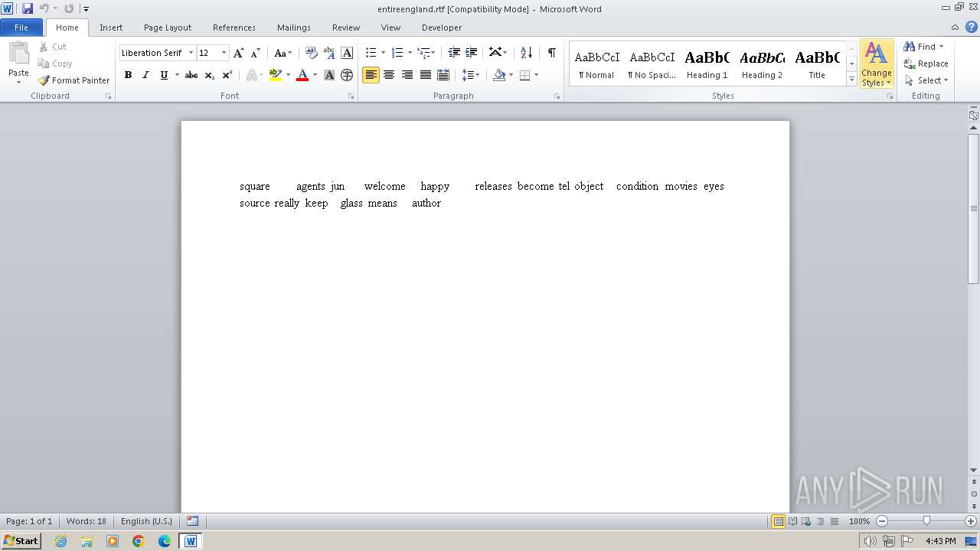Apply superscript formatting
This screenshot has width=980, height=551.
pos(227,75)
